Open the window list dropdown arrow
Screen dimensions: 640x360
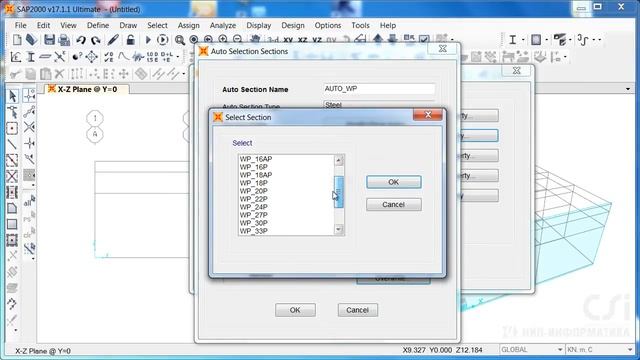628,89
